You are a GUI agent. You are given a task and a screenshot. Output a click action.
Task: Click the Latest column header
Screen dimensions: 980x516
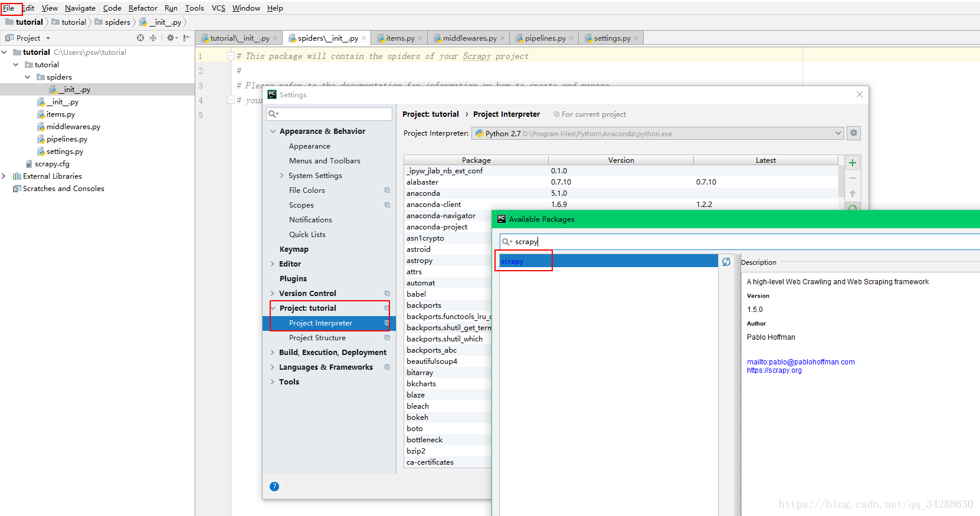tap(766, 160)
